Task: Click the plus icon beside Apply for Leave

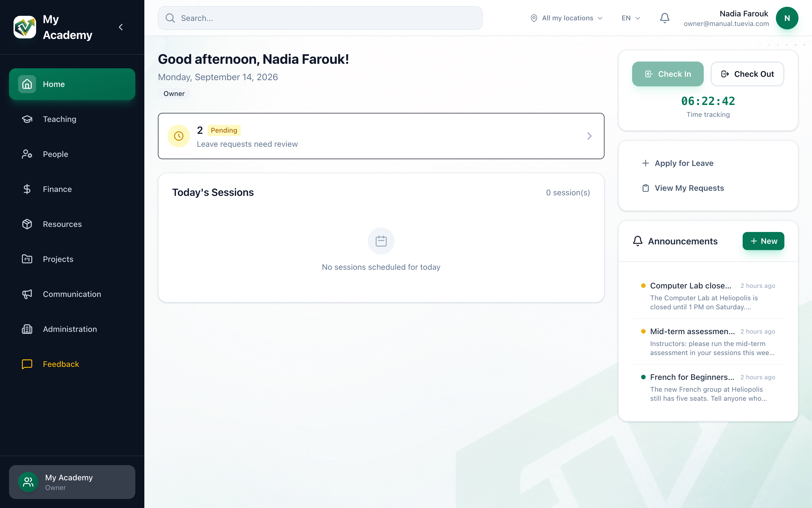Action: [x=645, y=163]
